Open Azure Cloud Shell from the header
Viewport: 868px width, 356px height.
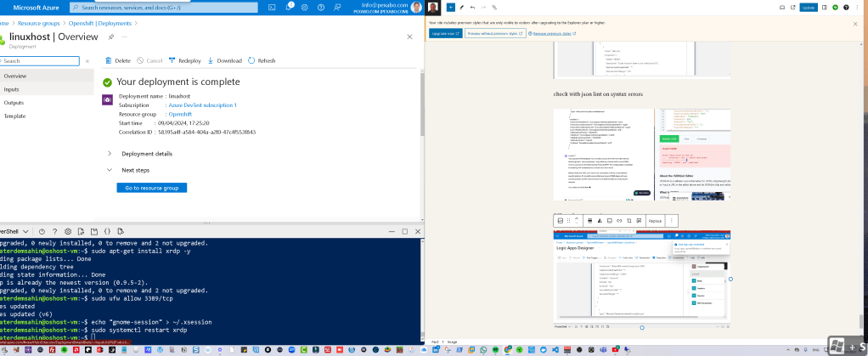(x=272, y=7)
